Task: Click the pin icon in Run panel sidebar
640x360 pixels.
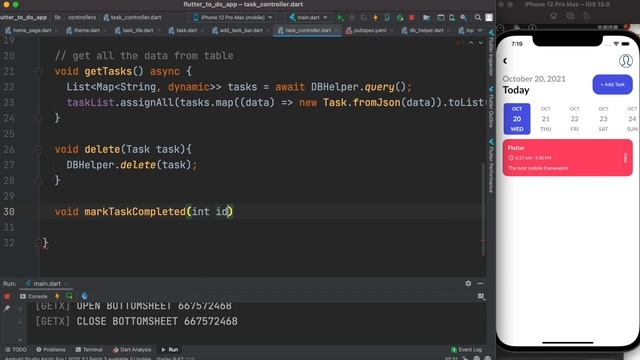Action: pyautogui.click(x=7, y=309)
